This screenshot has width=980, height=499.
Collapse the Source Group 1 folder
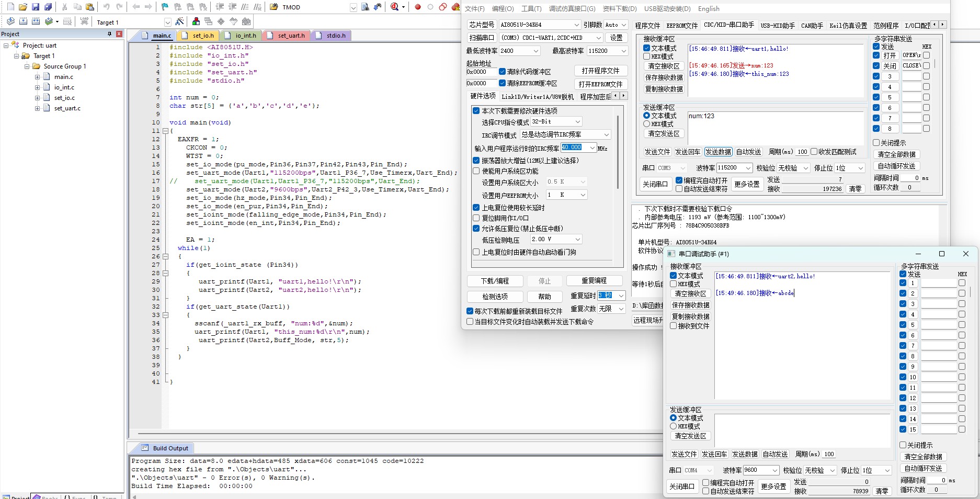pyautogui.click(x=27, y=66)
